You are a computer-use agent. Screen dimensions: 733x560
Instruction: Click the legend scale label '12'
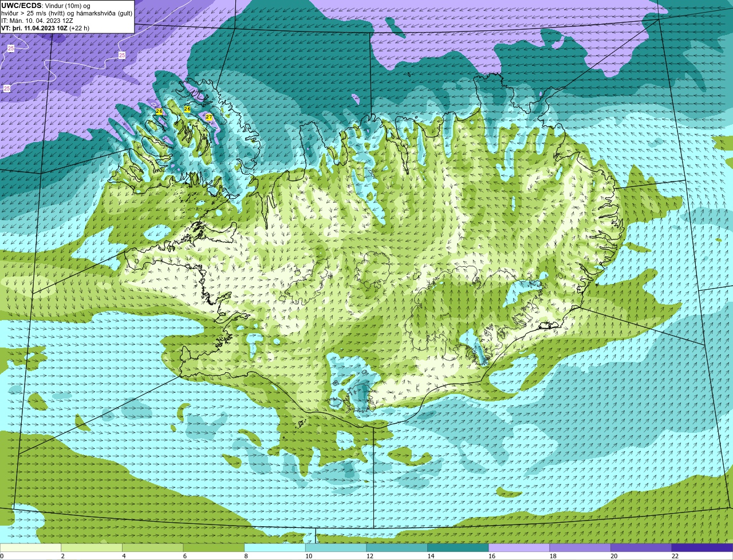point(370,556)
